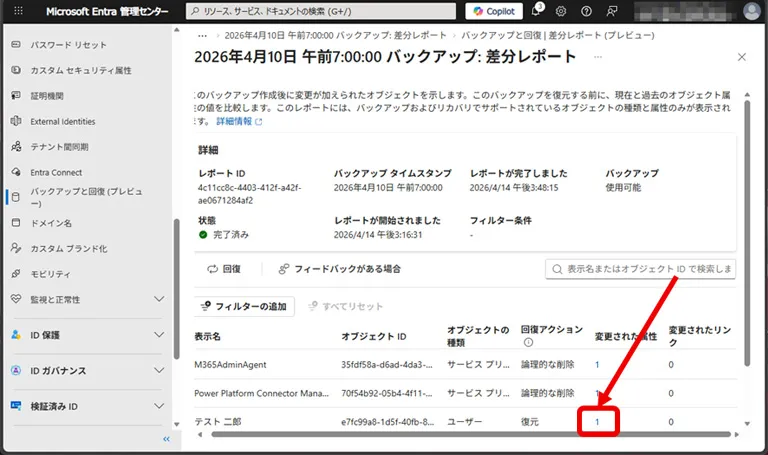Close the 差分レポート pane
Image resolution: width=768 pixels, height=455 pixels.
(x=742, y=57)
